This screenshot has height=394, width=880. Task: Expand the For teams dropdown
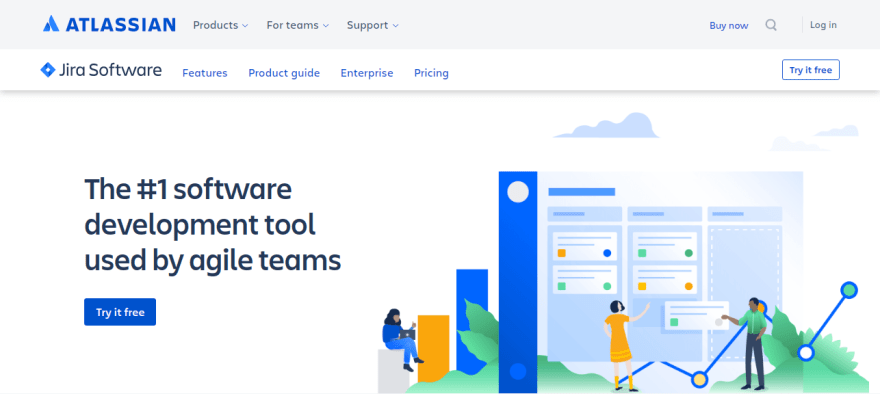297,25
